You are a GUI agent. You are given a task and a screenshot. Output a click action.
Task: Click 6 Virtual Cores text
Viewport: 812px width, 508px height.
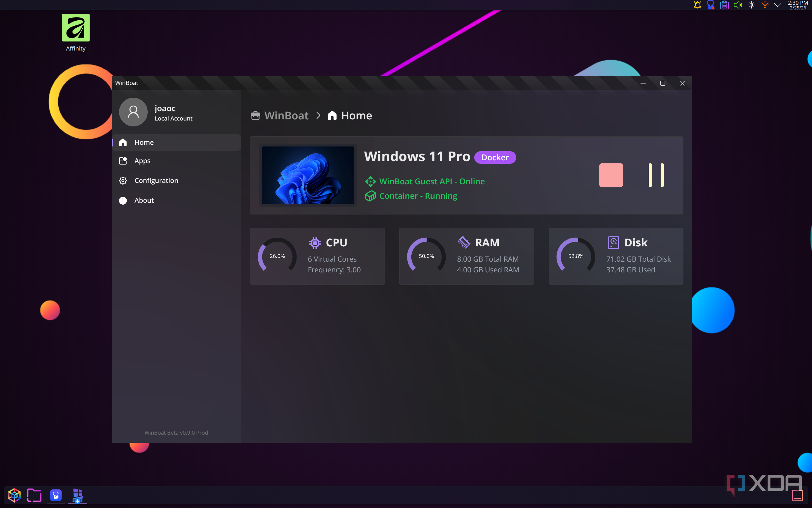(332, 259)
